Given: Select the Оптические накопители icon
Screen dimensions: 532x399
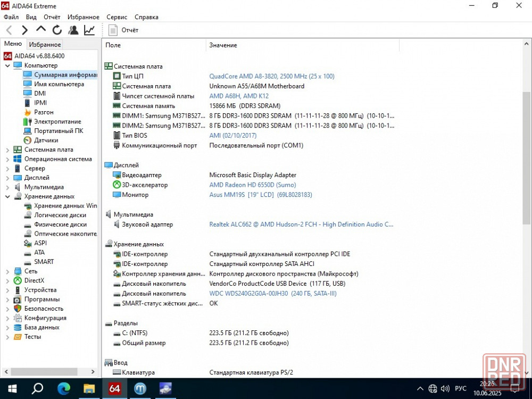Looking at the screenshot, I should pyautogui.click(x=28, y=234).
